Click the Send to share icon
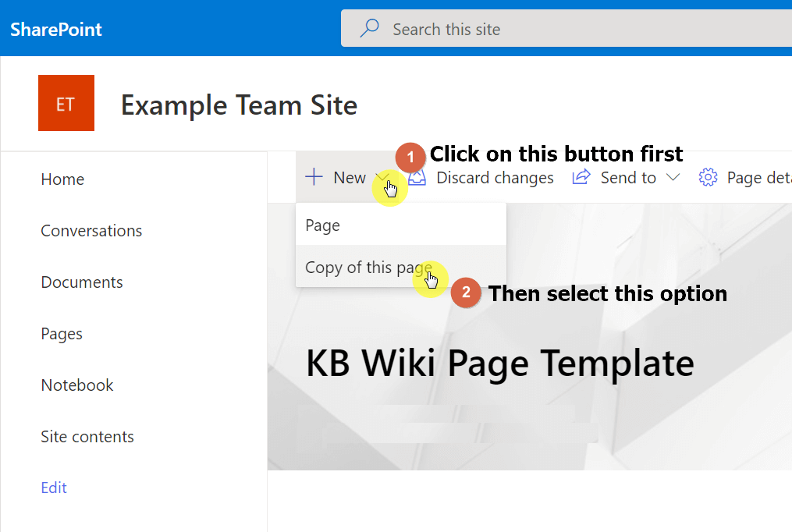The width and height of the screenshot is (792, 532). [x=581, y=177]
